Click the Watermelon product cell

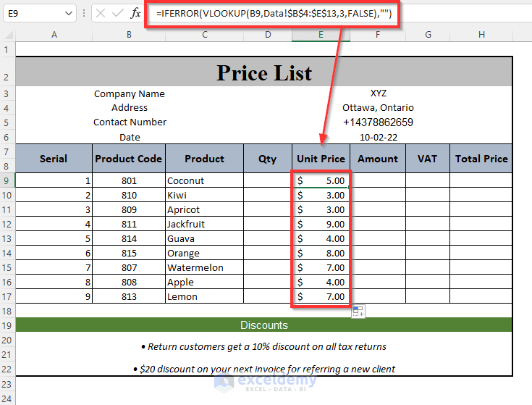pyautogui.click(x=204, y=267)
